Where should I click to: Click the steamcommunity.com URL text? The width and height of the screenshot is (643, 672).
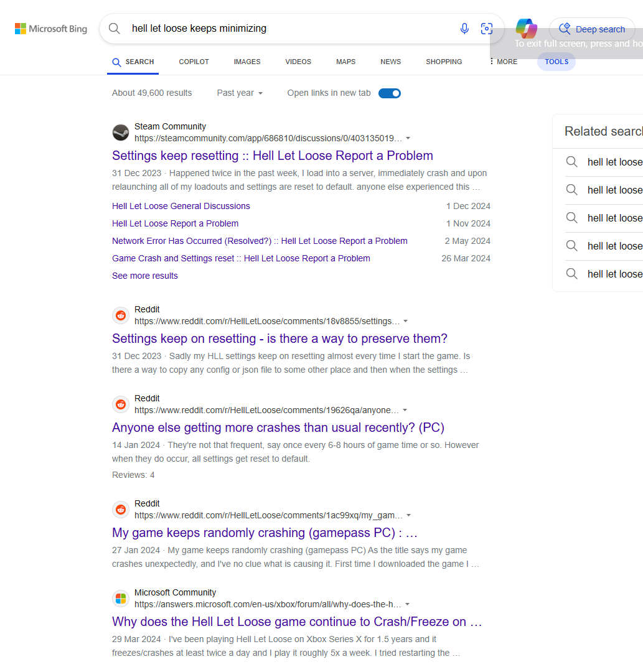(268, 138)
